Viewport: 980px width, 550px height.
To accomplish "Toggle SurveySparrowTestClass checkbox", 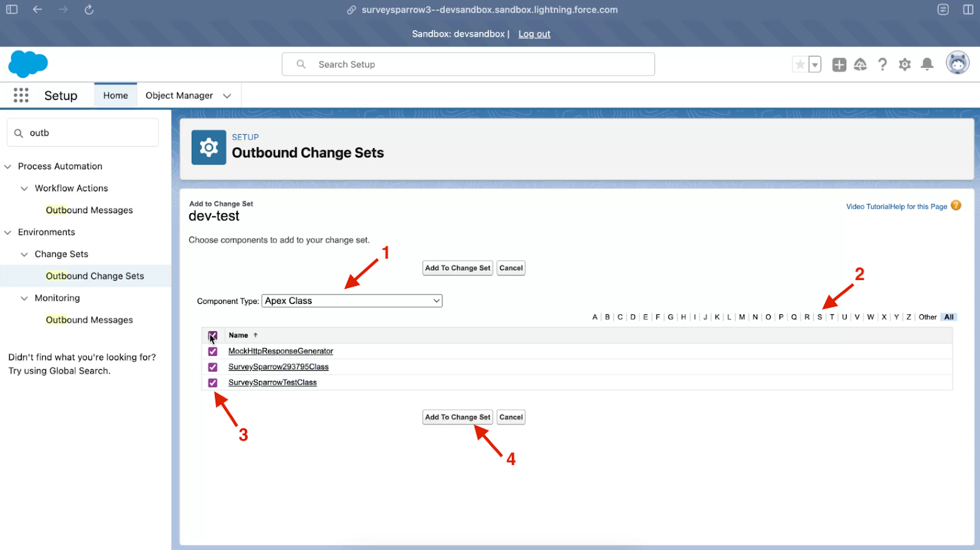I will (x=213, y=383).
